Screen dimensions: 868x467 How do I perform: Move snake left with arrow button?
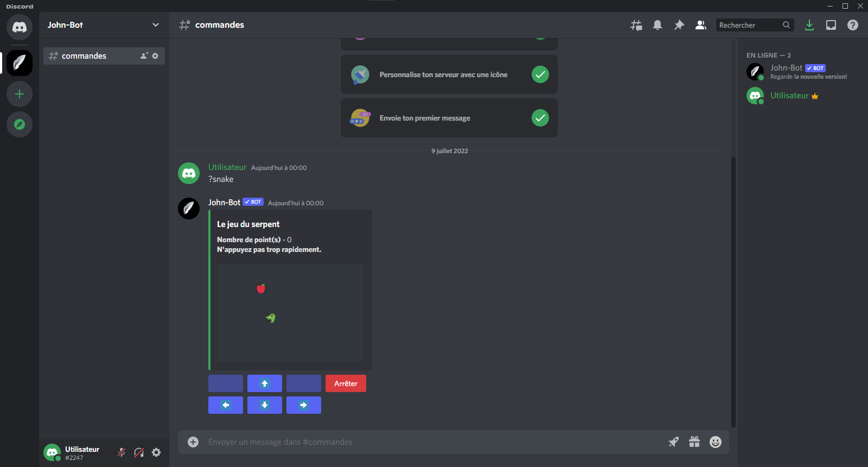[226, 405]
